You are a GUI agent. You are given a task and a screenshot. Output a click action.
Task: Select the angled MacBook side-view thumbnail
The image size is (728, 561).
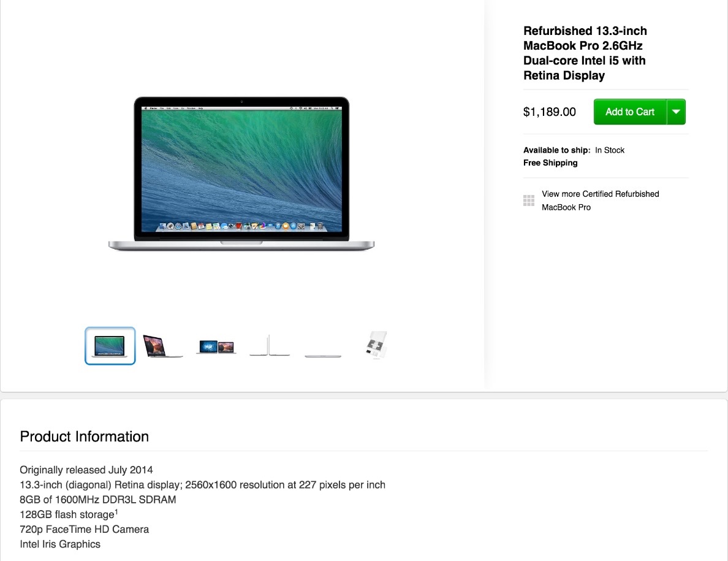coord(162,346)
